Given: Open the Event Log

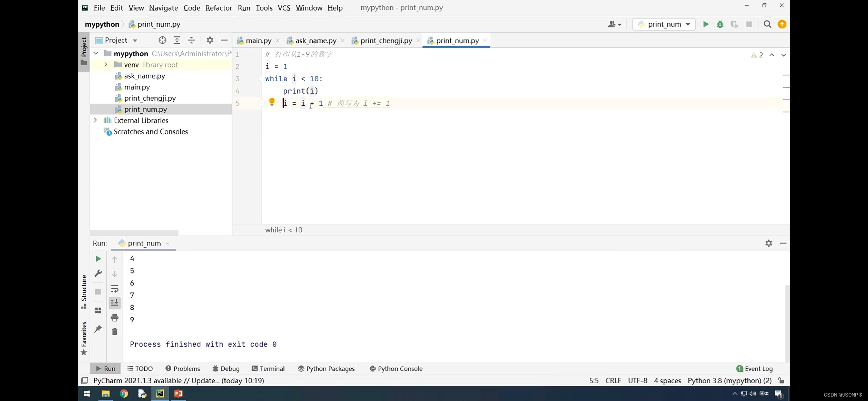Looking at the screenshot, I should coord(754,369).
